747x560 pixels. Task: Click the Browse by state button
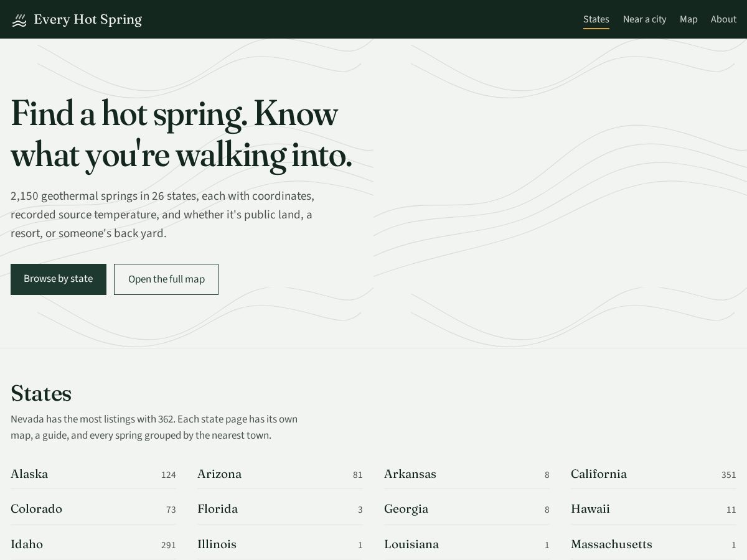tap(59, 279)
